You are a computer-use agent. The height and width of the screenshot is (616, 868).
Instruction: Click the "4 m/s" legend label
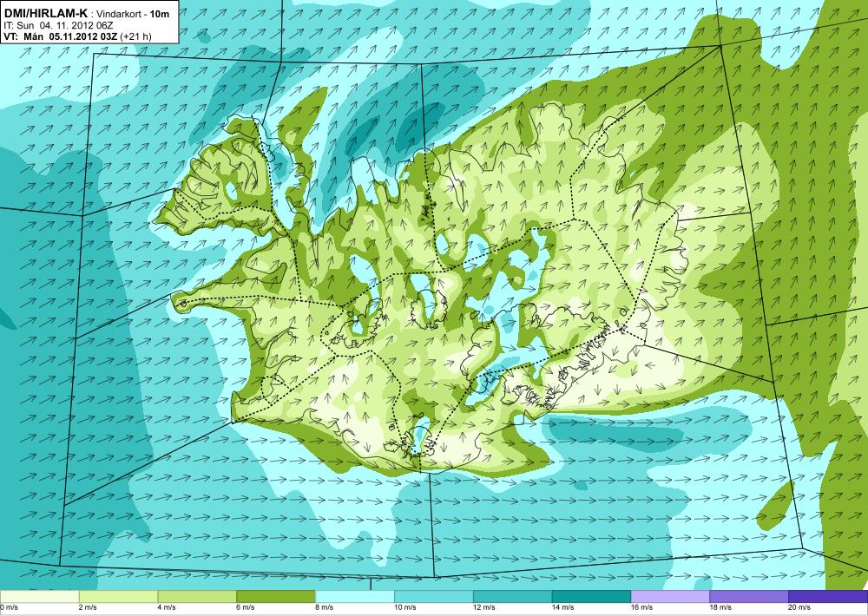168,607
